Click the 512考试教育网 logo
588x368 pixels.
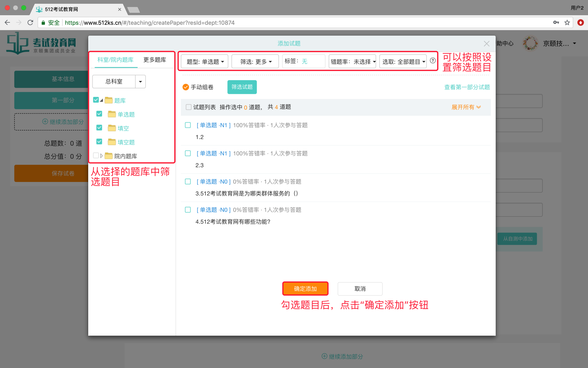[x=41, y=43]
